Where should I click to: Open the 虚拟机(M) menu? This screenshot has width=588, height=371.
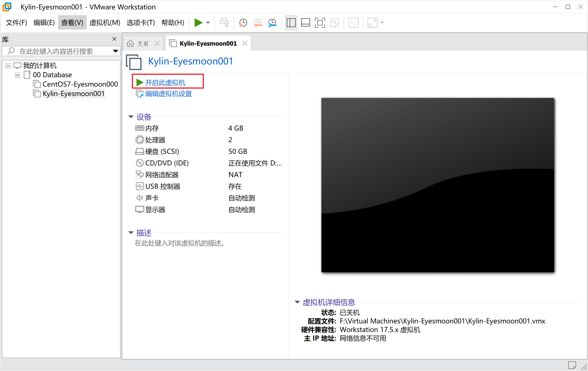click(x=105, y=23)
